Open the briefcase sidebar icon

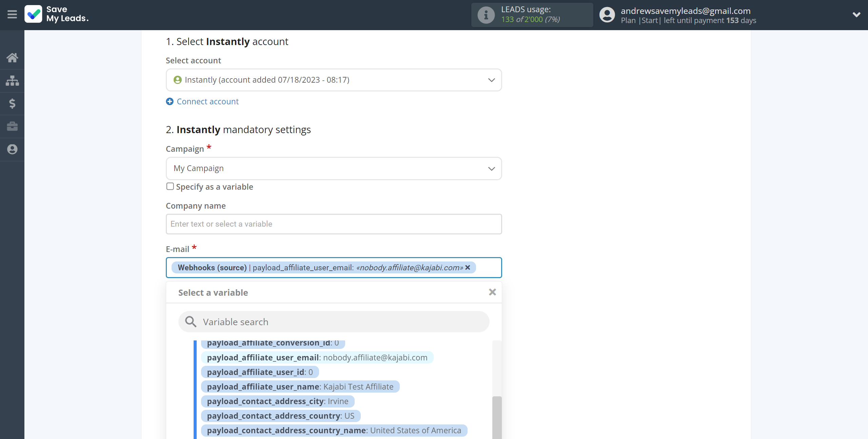point(12,126)
